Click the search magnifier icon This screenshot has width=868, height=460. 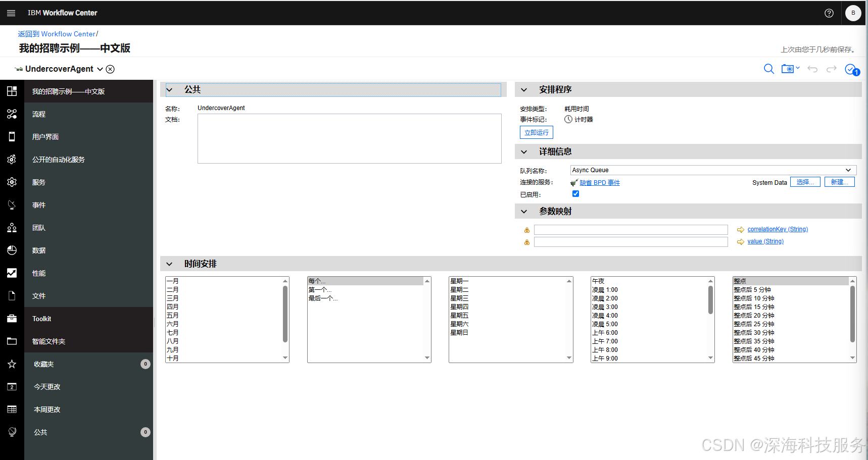(x=769, y=69)
